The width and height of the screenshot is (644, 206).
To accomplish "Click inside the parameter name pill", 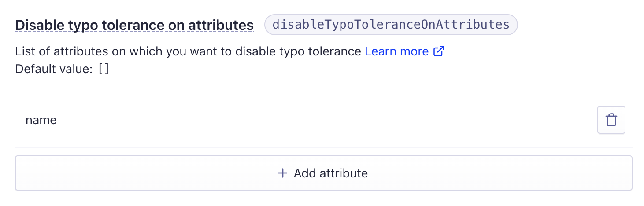I will [x=391, y=25].
